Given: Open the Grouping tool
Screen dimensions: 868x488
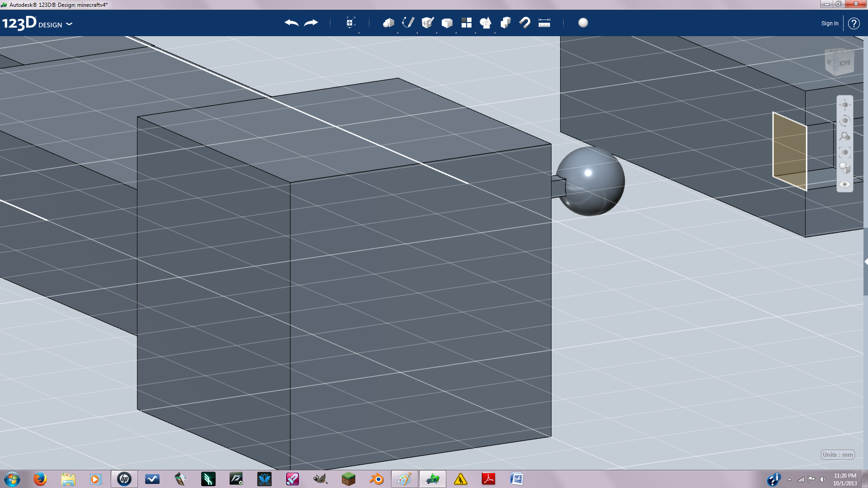Looking at the screenshot, I should point(486,23).
